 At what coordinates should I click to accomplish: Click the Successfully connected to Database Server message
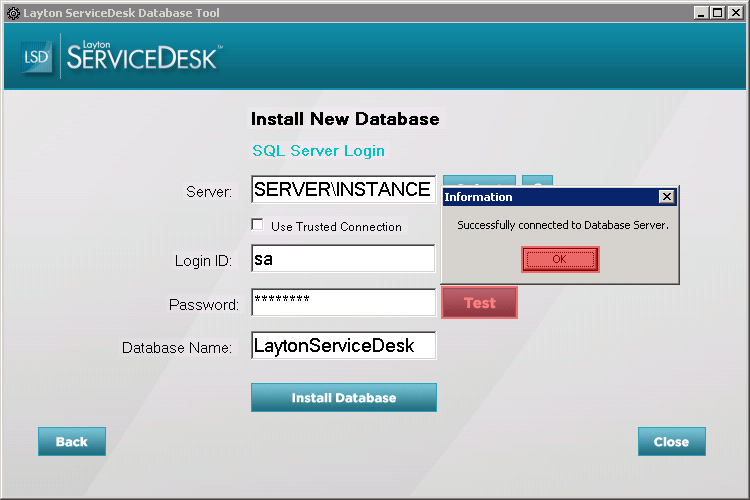(562, 225)
